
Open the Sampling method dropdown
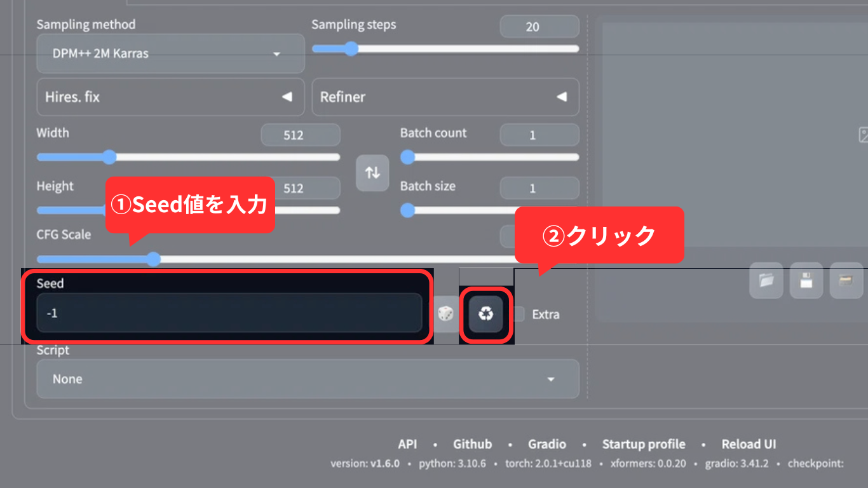[x=170, y=53]
